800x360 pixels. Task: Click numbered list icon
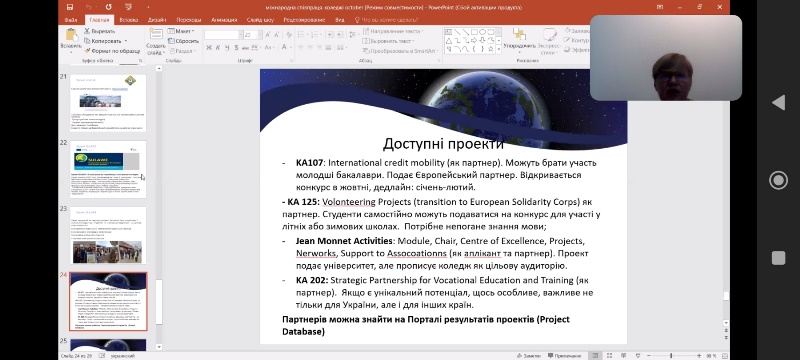[x=316, y=35]
